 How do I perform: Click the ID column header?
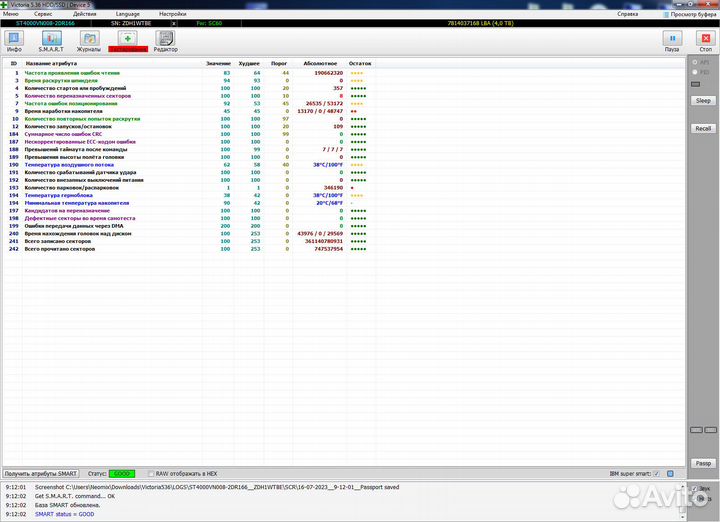tap(14, 63)
